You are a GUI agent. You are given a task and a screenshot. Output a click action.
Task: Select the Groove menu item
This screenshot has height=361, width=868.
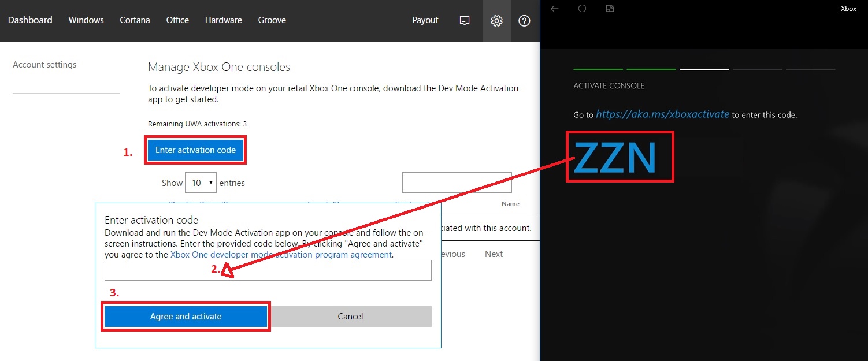pos(272,20)
